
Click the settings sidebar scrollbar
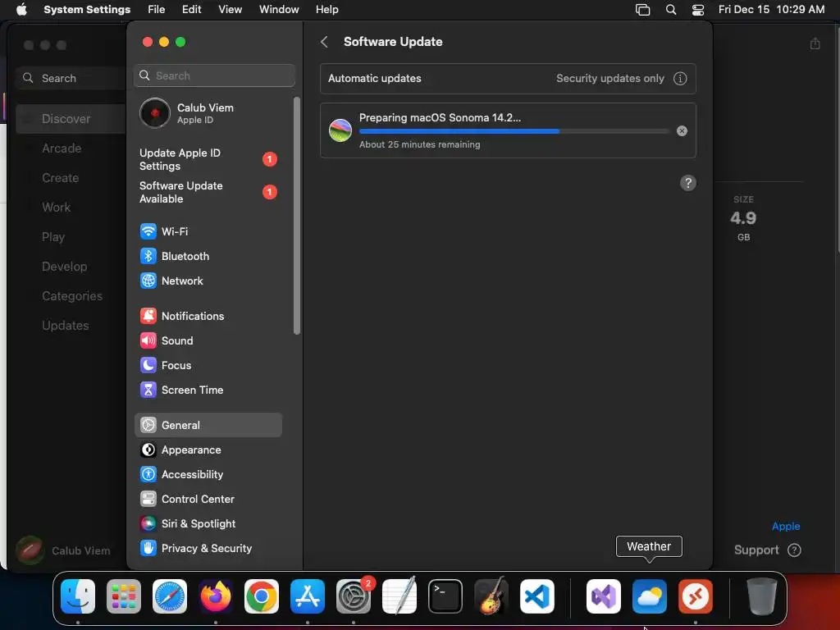click(297, 216)
